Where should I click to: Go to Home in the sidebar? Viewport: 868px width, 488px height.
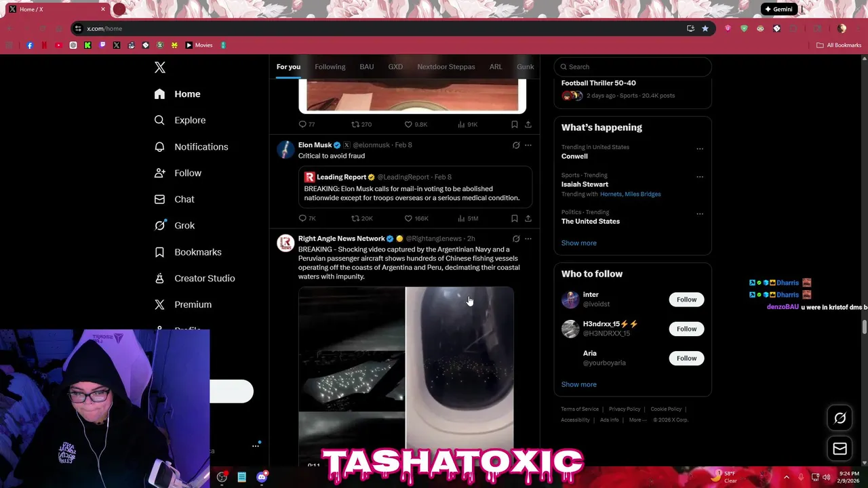[x=178, y=94]
